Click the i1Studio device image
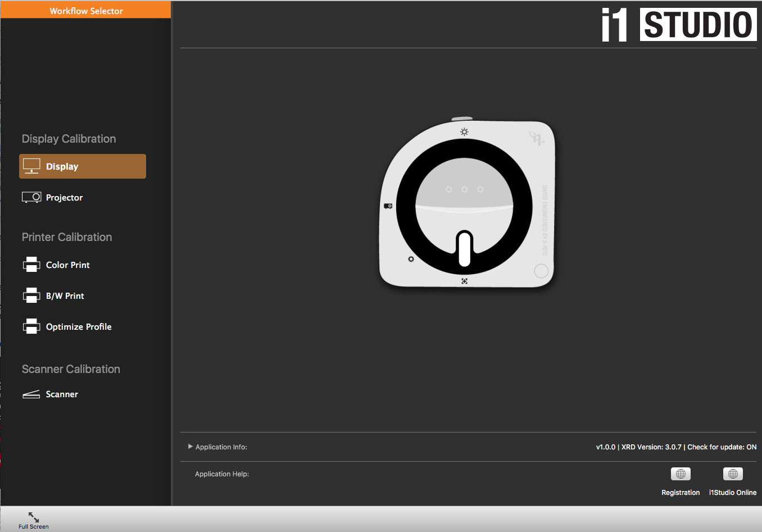The height and width of the screenshot is (532, 762). pyautogui.click(x=466, y=205)
